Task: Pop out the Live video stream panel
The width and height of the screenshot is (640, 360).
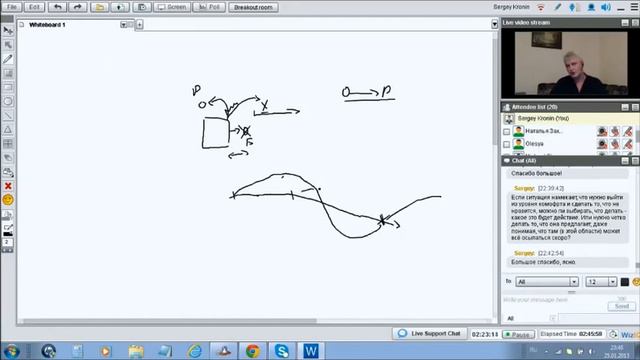Action: (x=635, y=23)
